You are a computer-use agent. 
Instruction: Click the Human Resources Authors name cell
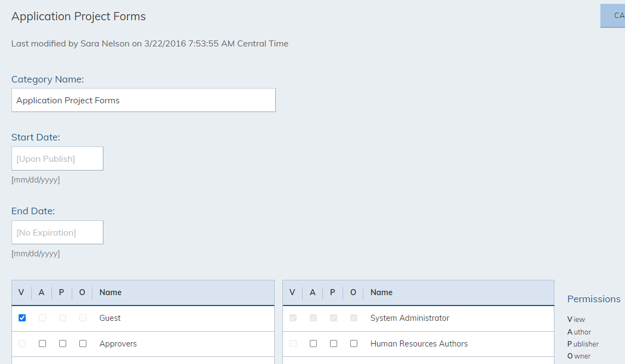click(419, 344)
